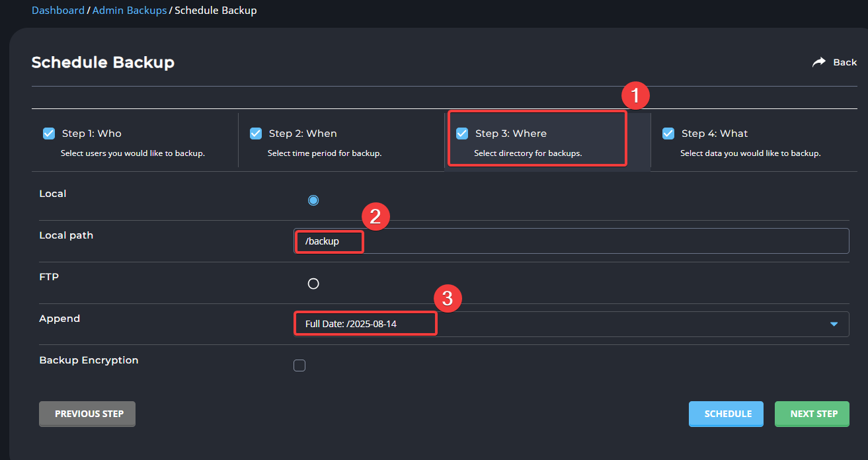Click the Schedule Backup breadcrumb text
Screen dimensions: 868x460
[x=216, y=11]
